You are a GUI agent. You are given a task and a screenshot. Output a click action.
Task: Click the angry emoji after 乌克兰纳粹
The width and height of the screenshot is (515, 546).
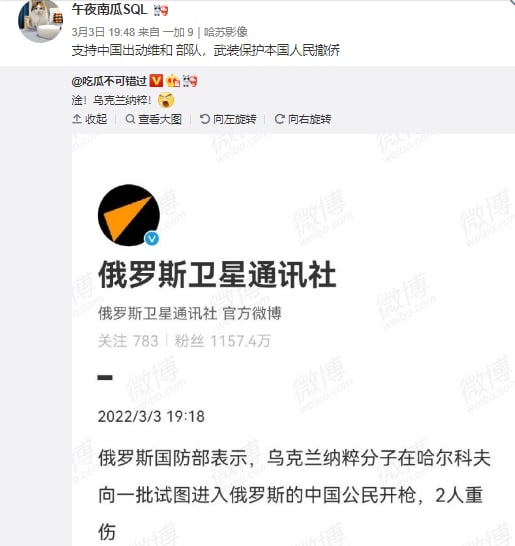coord(166,101)
